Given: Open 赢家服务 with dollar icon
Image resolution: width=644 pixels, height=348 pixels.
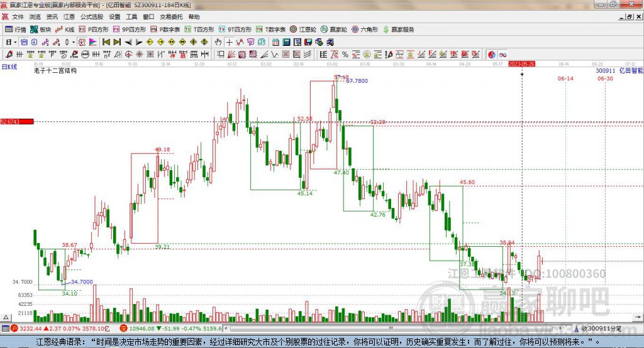Looking at the screenshot, I should pos(399,30).
